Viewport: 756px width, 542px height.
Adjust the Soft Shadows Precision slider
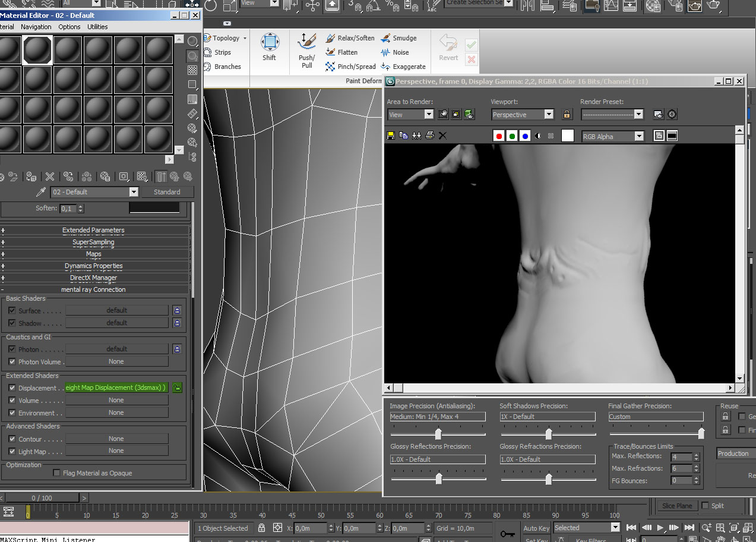pyautogui.click(x=548, y=433)
